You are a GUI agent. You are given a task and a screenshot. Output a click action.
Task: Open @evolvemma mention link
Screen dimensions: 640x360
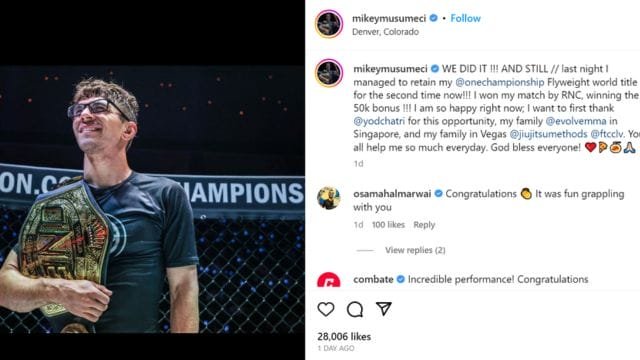click(576, 121)
